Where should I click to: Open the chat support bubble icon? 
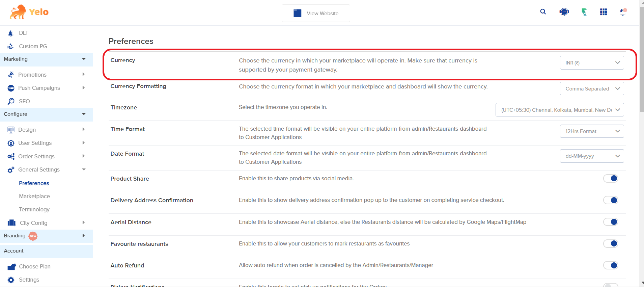(564, 12)
